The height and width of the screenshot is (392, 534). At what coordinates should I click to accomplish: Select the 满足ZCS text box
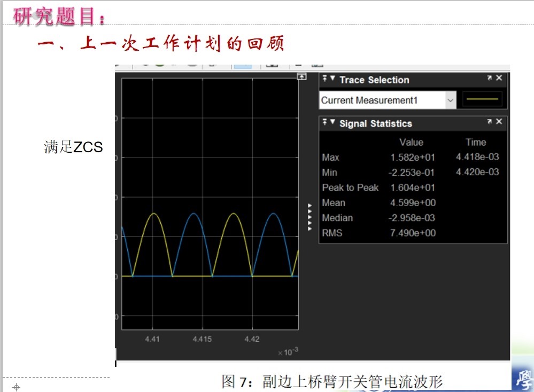pos(73,147)
